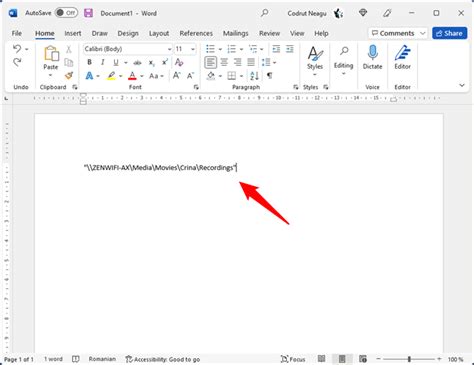Select Web Layout view icon
This screenshot has height=365, width=474.
[x=363, y=359]
